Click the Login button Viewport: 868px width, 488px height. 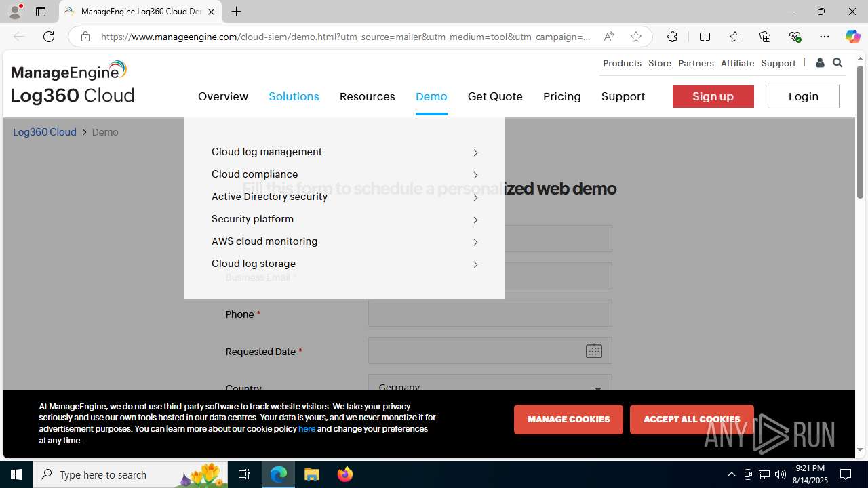[804, 96]
